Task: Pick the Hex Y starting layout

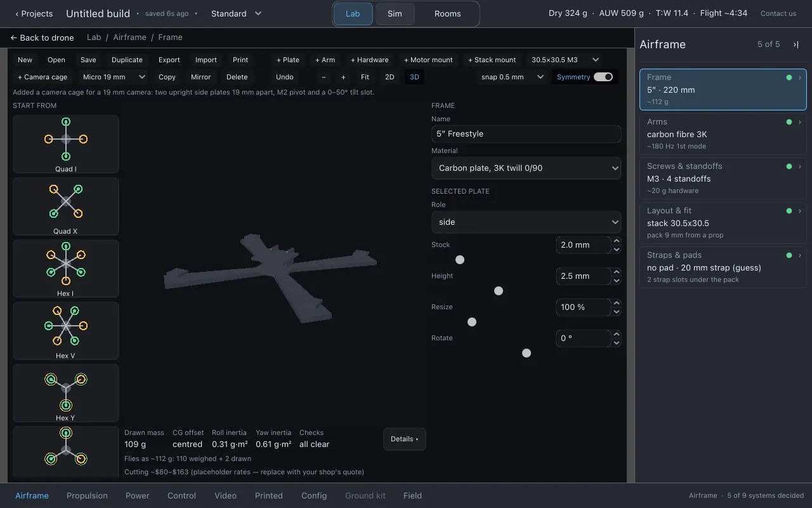Action: (66, 393)
